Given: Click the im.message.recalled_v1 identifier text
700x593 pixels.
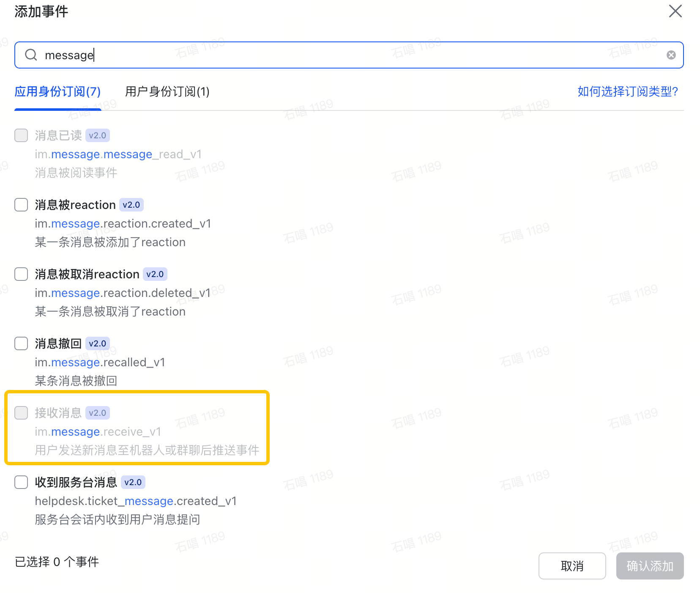Looking at the screenshot, I should coord(100,362).
